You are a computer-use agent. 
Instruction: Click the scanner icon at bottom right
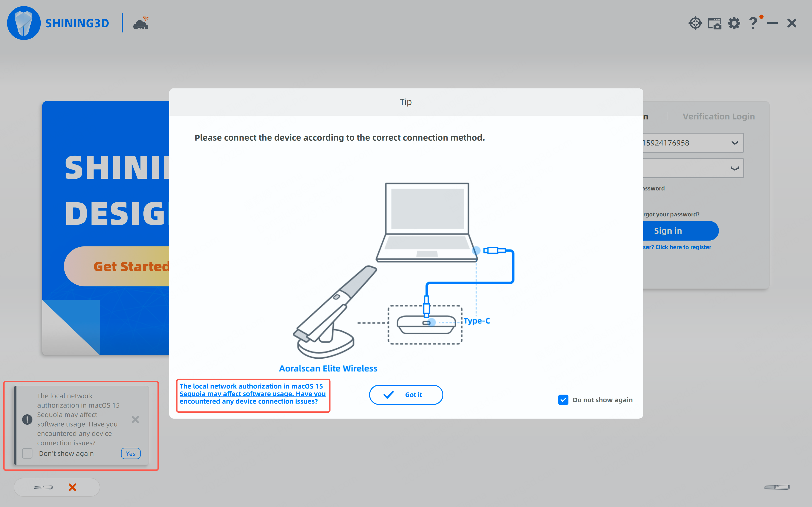click(777, 487)
